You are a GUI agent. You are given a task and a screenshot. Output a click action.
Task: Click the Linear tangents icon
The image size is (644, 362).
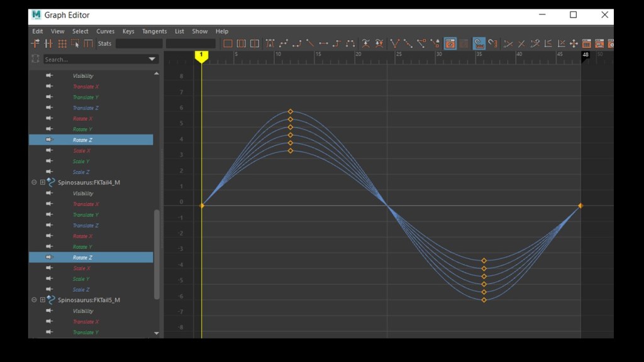tap(310, 44)
